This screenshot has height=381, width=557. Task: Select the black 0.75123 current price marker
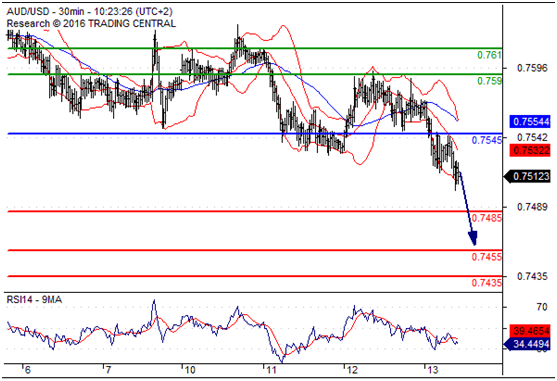528,176
